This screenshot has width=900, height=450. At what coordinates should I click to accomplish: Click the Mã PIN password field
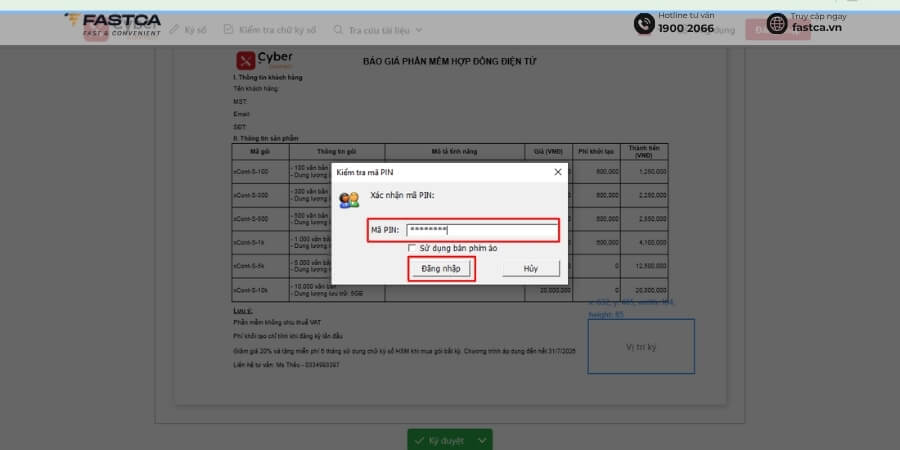pos(481,230)
